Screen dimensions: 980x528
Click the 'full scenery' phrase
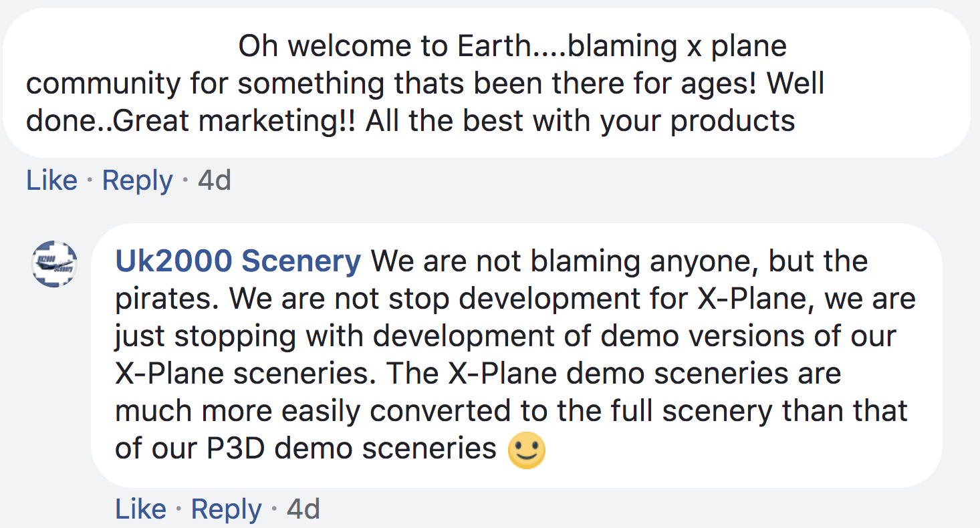(x=682, y=411)
